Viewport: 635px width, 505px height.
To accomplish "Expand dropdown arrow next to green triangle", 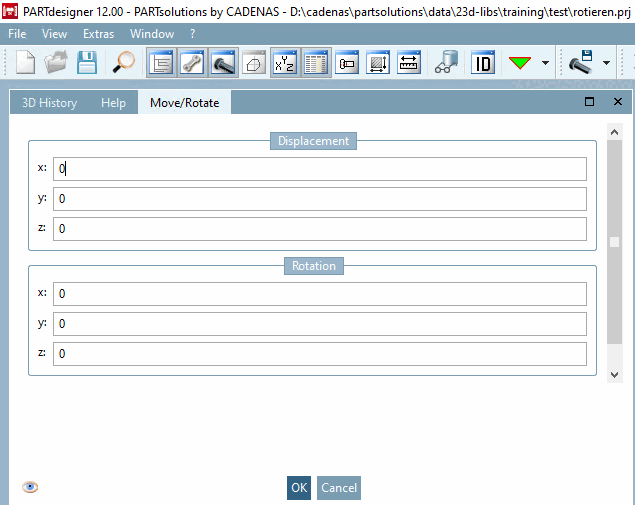I will click(x=545, y=63).
